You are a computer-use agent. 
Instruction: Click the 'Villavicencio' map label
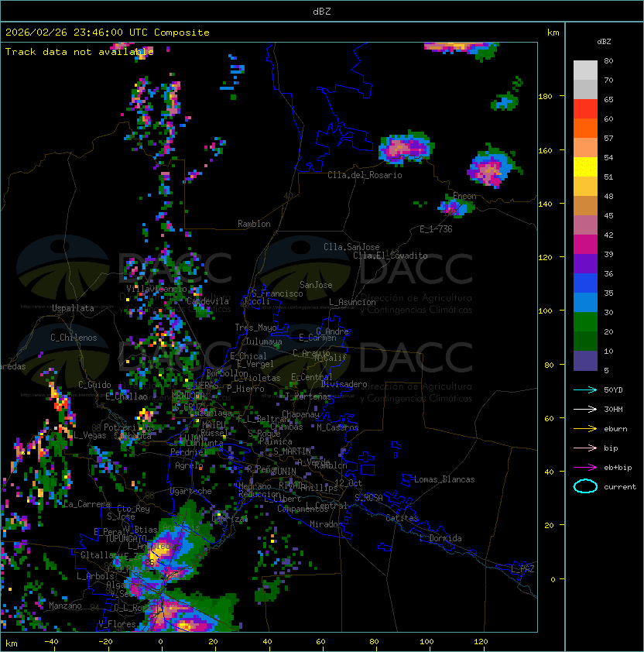(156, 289)
